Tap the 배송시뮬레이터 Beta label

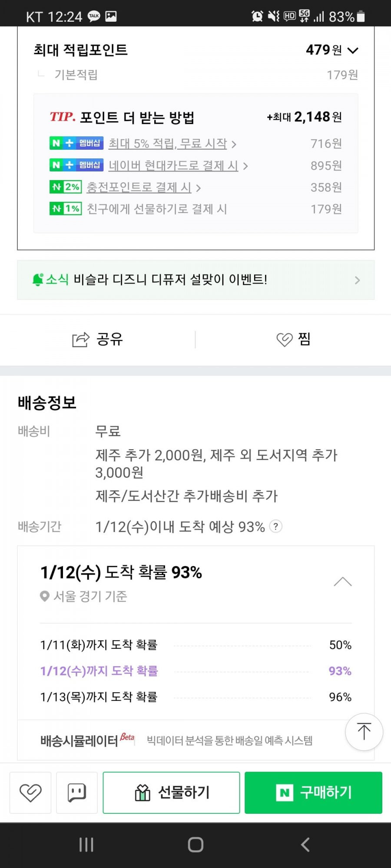(x=87, y=740)
